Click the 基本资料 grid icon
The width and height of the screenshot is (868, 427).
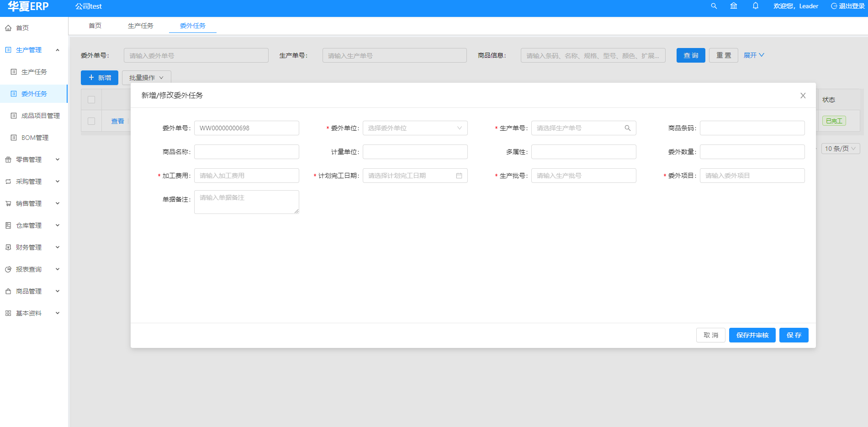coord(8,313)
